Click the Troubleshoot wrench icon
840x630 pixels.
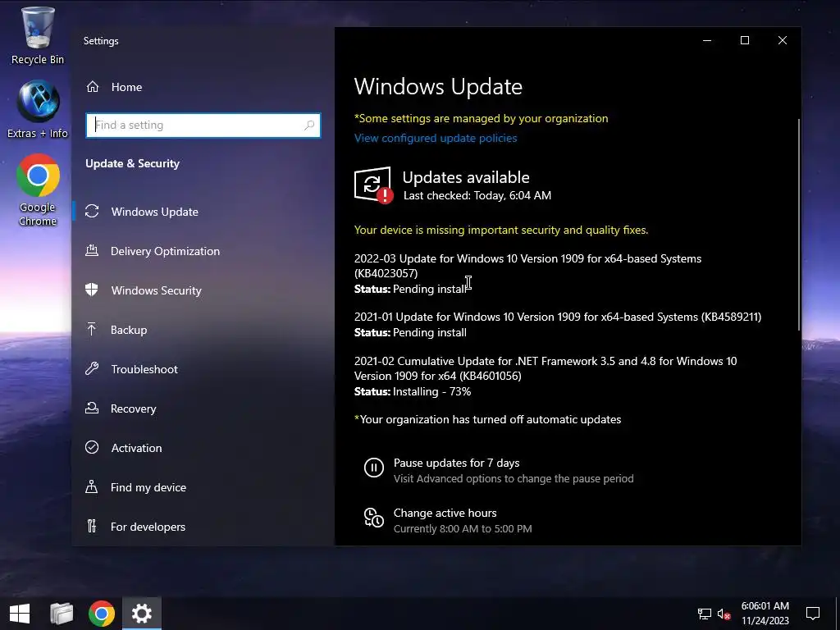pos(92,368)
